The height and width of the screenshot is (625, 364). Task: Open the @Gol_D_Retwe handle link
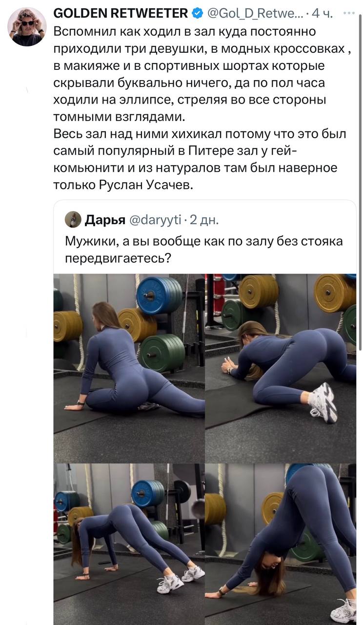[254, 14]
